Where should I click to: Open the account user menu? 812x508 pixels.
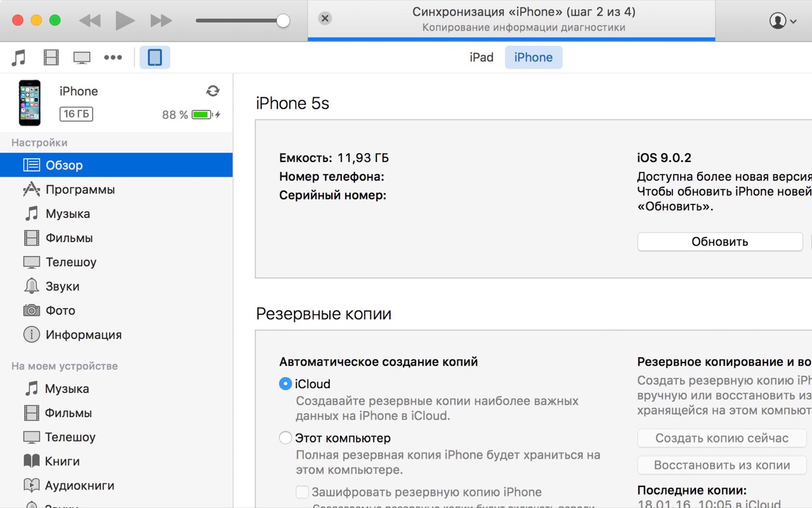(x=783, y=20)
